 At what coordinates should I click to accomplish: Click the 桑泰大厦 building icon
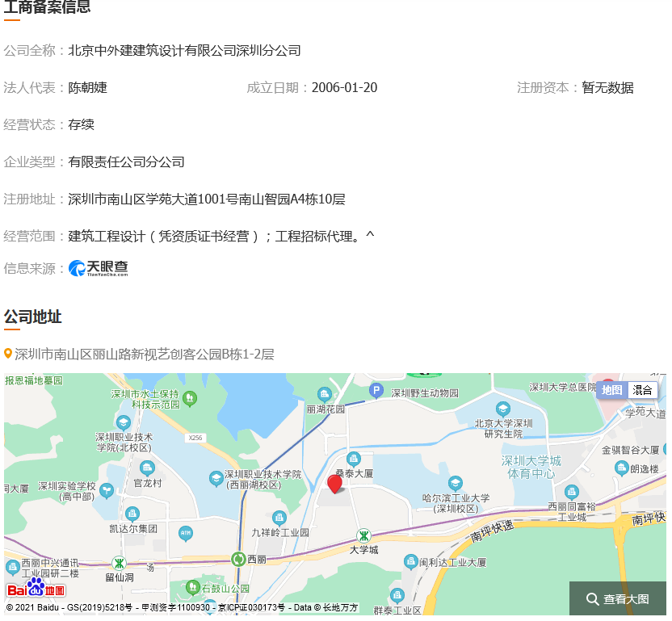click(x=354, y=459)
